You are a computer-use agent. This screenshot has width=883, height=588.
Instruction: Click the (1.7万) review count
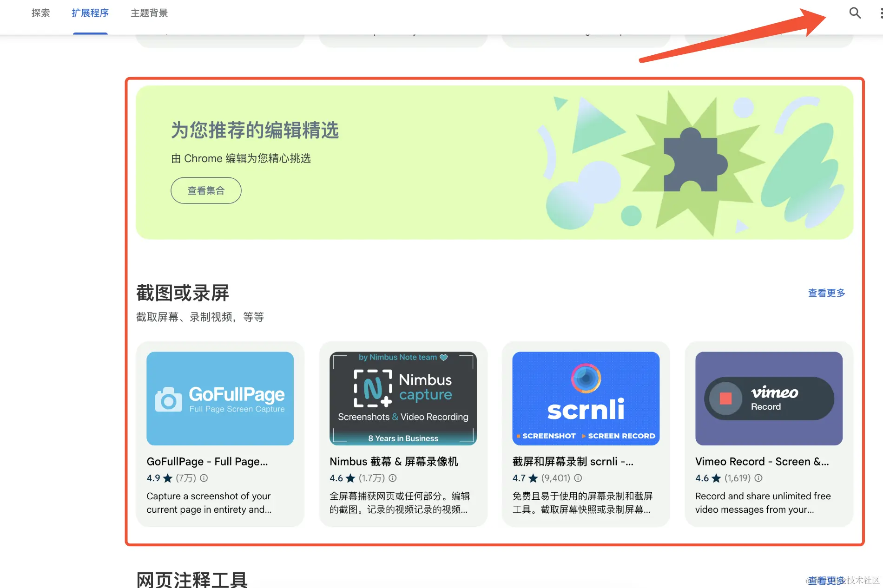[x=372, y=478]
